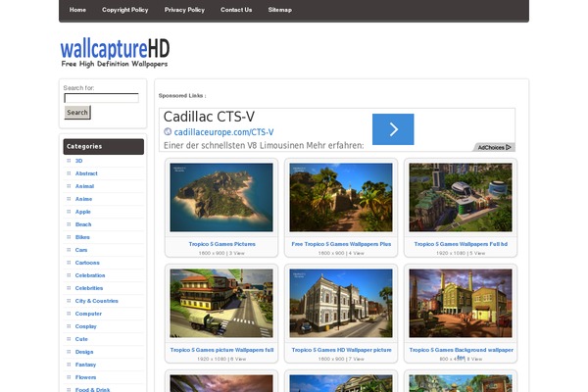Screen dimensions: 588x392
Task: Click Tropico 5 Games HD Wallpaper picture
Action: [x=342, y=350]
